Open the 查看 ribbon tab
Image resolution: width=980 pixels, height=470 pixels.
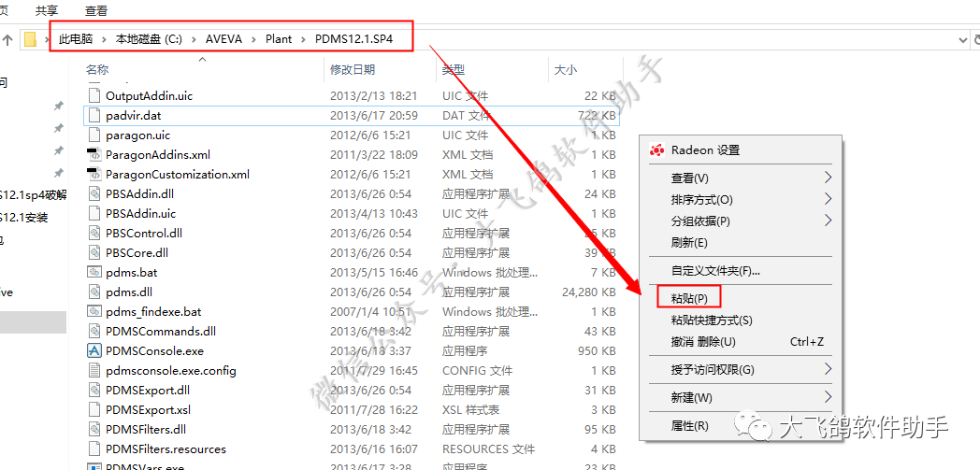coord(95,10)
